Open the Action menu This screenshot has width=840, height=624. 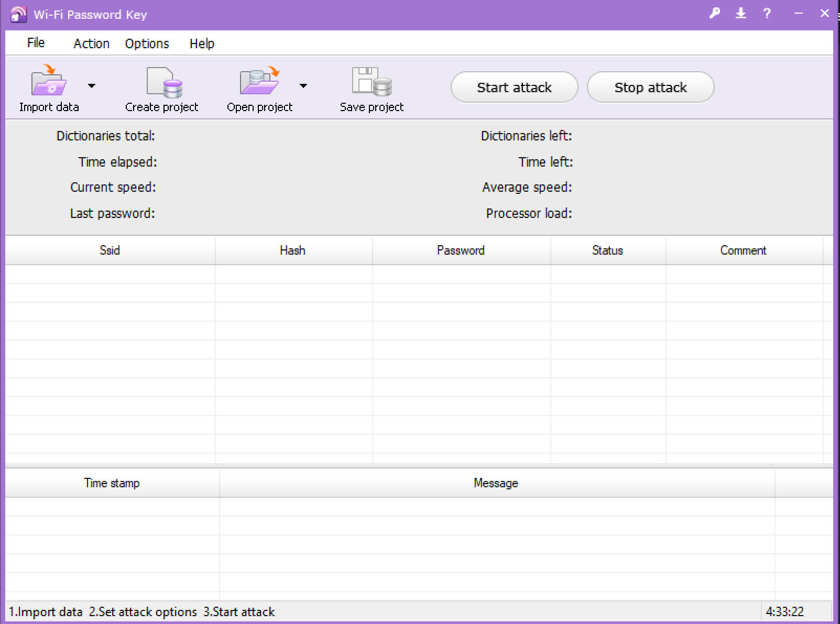tap(91, 43)
